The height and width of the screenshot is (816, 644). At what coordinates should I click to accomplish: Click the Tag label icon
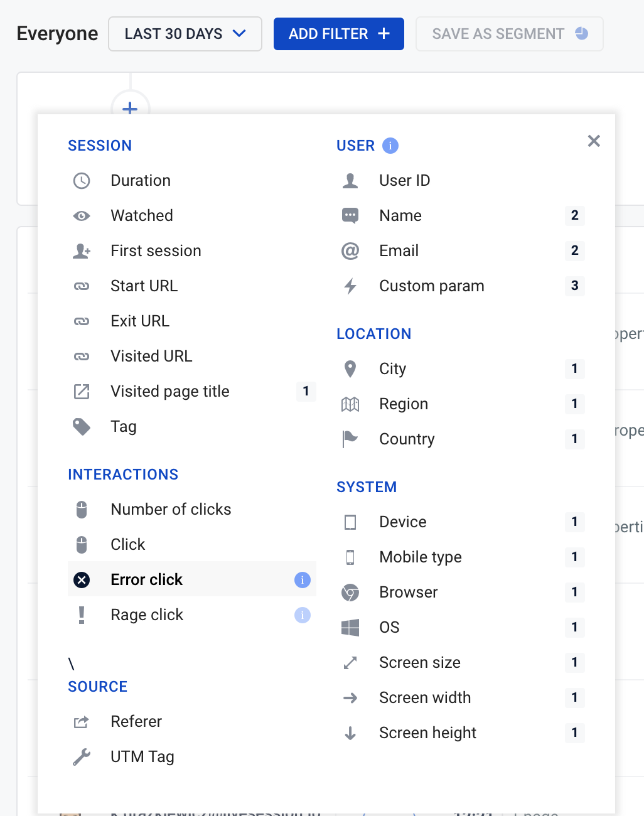coord(81,426)
